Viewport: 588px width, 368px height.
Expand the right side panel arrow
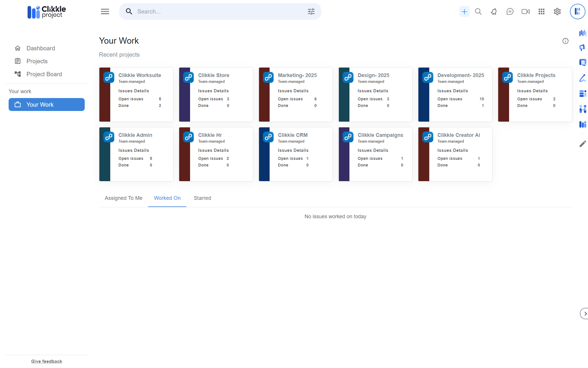tap(585, 313)
